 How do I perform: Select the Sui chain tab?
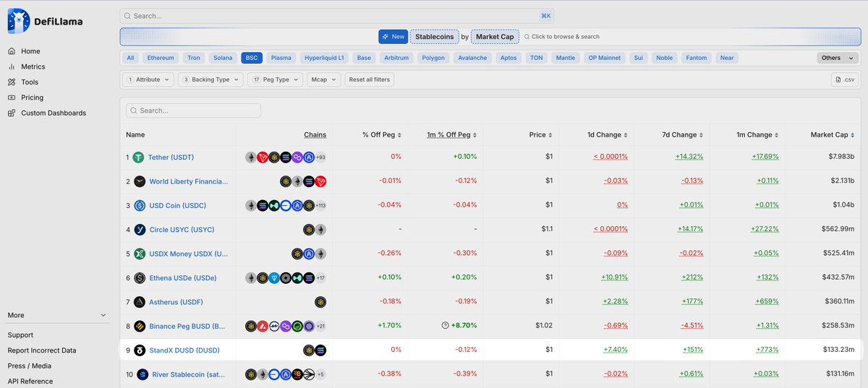(x=638, y=58)
